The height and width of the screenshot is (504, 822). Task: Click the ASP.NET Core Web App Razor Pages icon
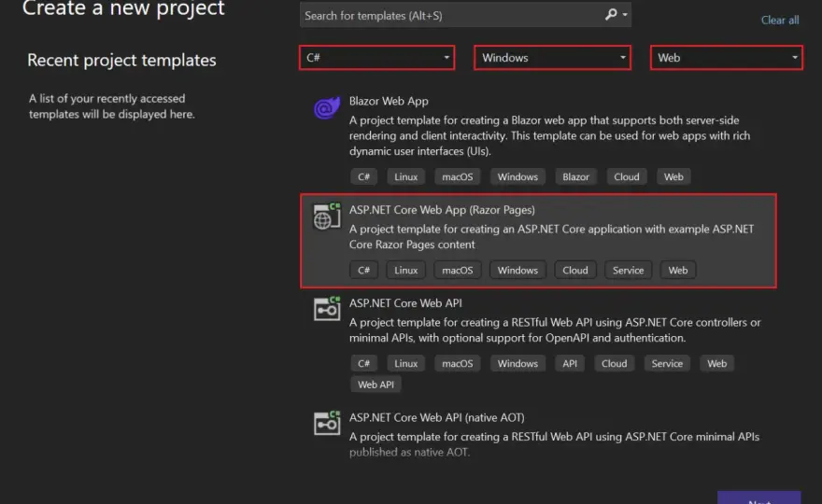pos(327,216)
